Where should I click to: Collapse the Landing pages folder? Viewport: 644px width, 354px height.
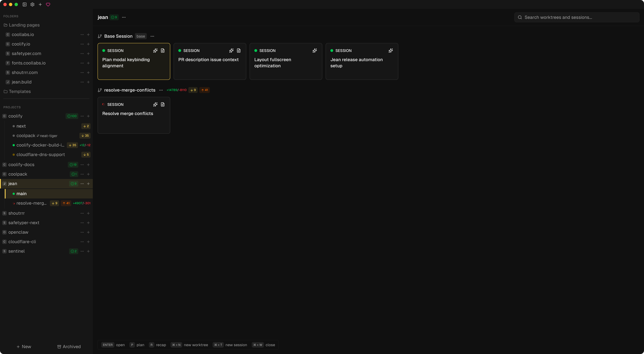24,25
